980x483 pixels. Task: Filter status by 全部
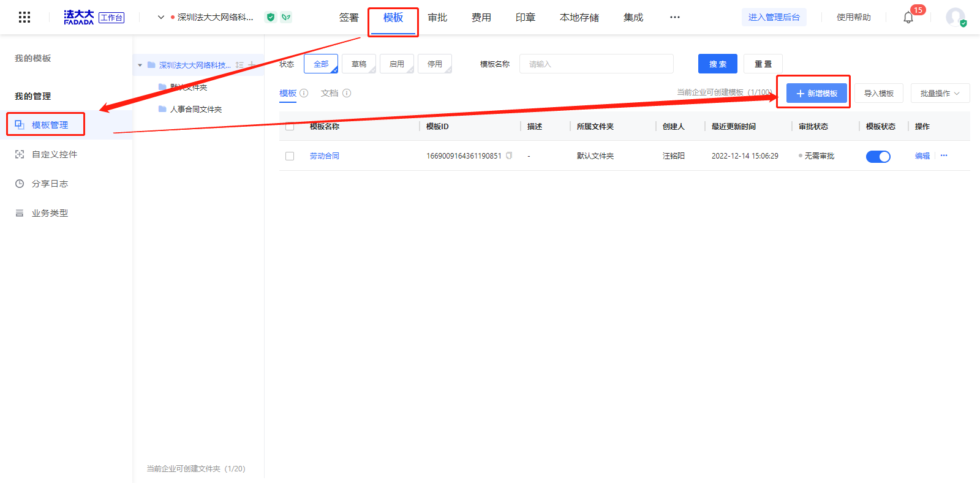[x=321, y=64]
